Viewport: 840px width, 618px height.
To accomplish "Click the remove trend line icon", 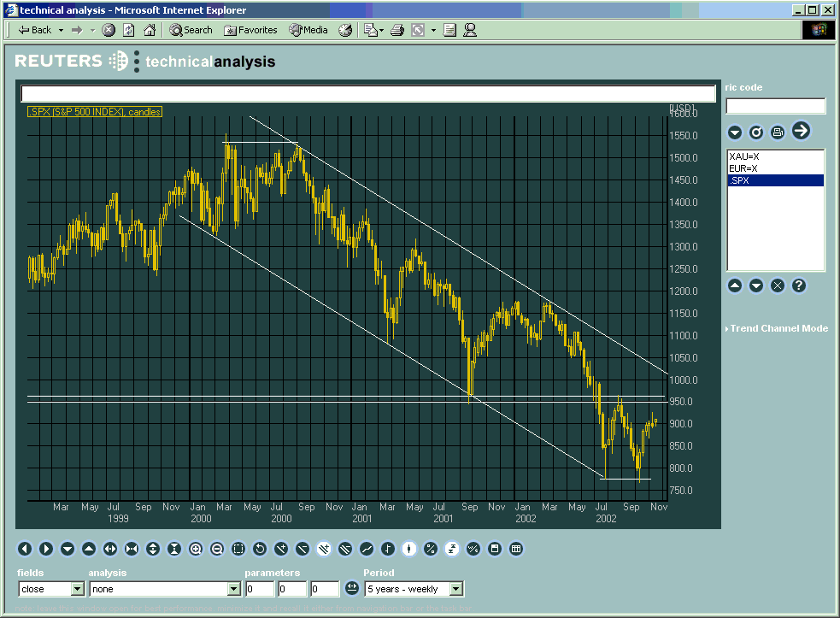I will click(303, 549).
